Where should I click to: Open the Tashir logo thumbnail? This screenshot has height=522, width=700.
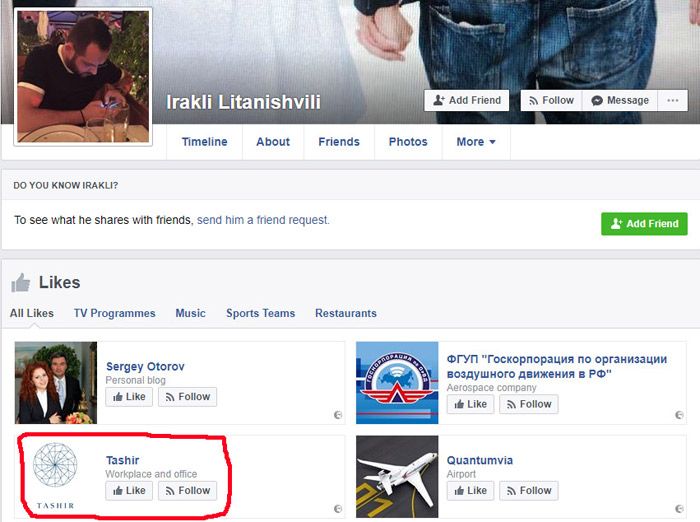coord(55,476)
